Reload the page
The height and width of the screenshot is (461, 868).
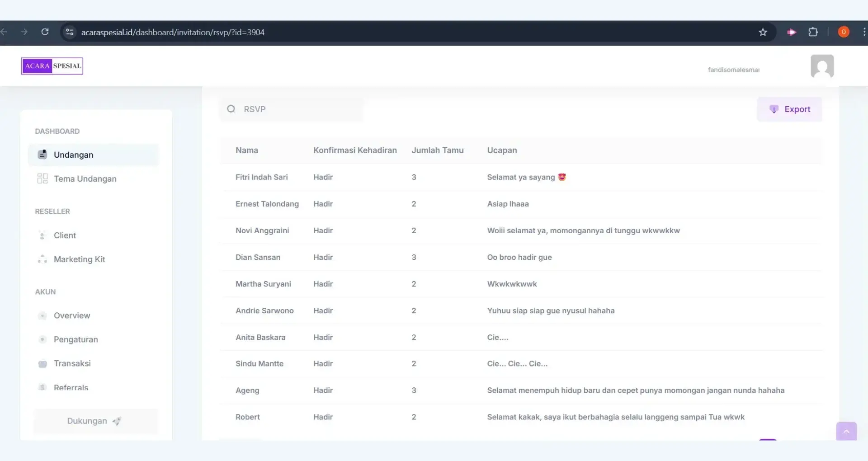[x=45, y=32]
